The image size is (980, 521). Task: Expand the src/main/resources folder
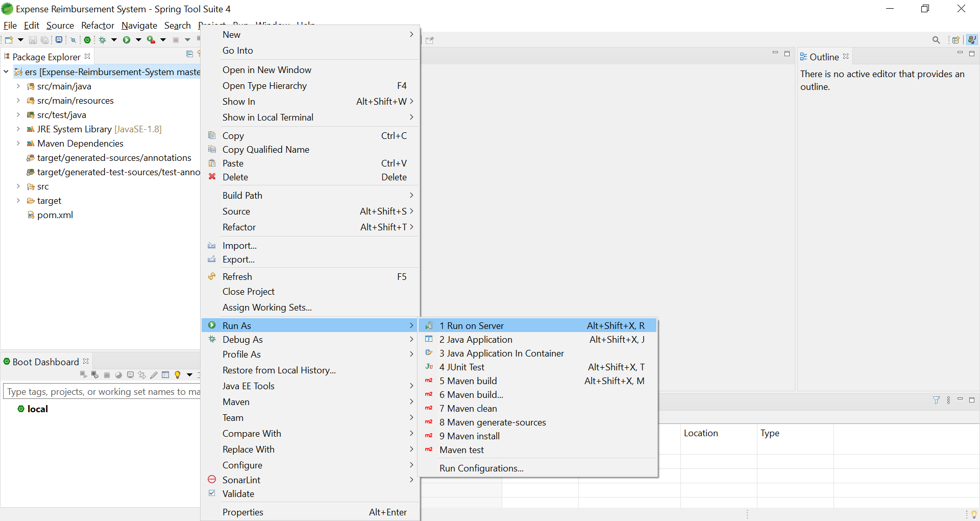tap(18, 100)
